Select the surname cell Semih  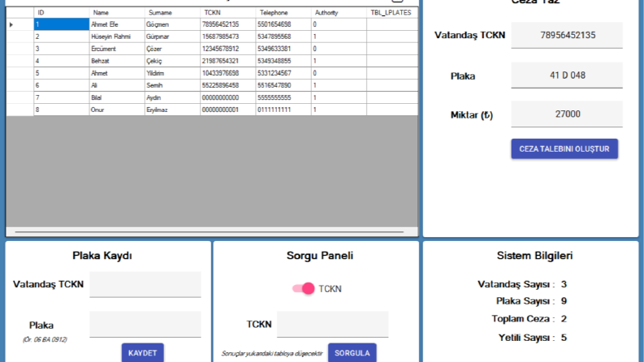(172, 85)
